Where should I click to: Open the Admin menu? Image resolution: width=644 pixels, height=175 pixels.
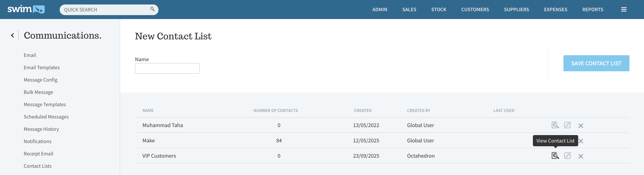379,10
